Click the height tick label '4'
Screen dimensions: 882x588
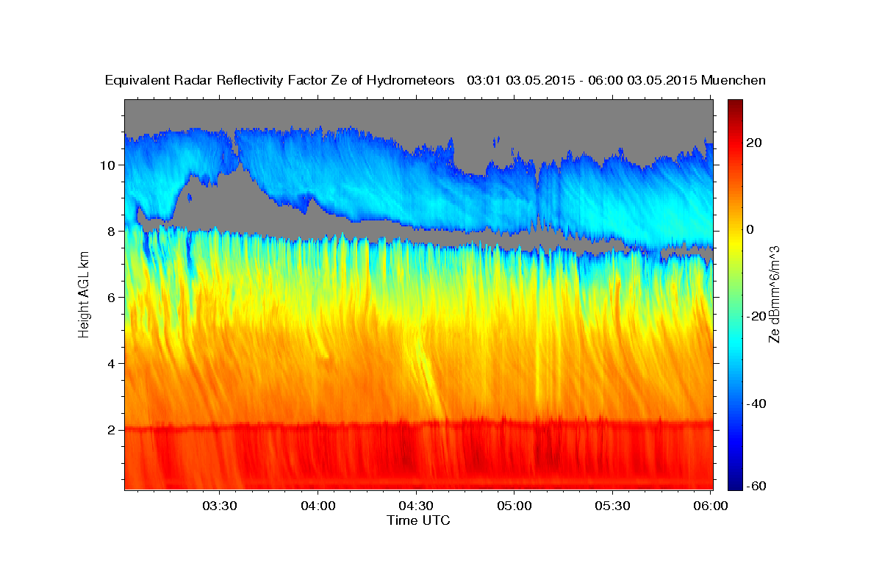point(112,364)
